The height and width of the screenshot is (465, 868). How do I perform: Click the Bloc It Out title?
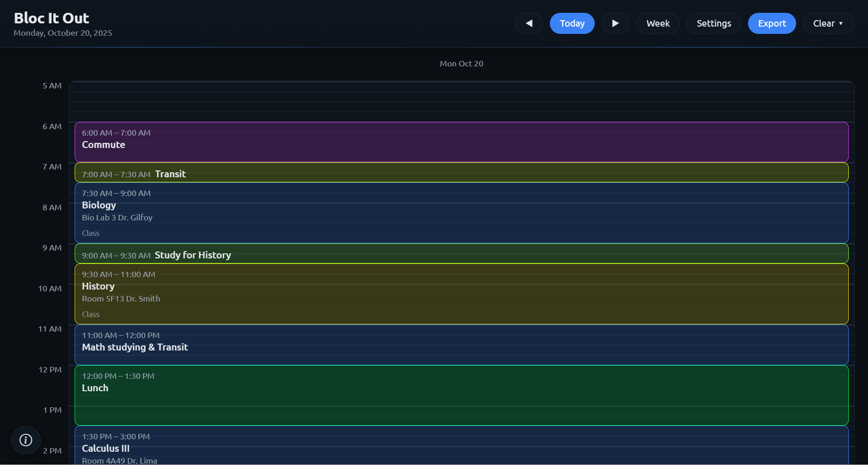click(x=51, y=18)
